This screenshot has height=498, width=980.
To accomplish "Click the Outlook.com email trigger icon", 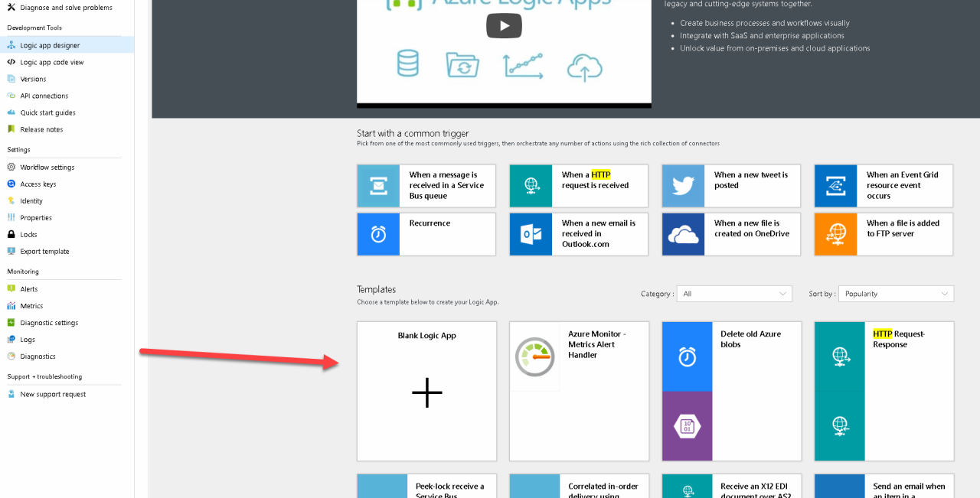I will [531, 234].
